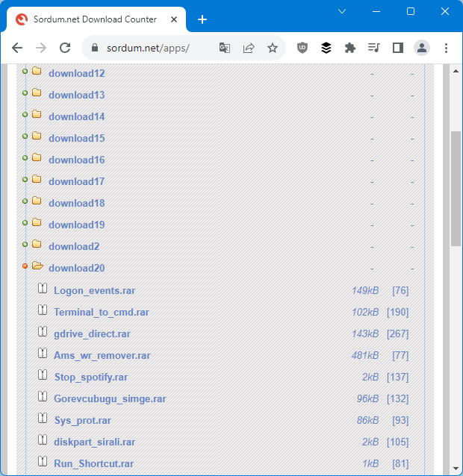Viewport: 463px width, 476px height.
Task: Open uBlock Origin shield extension
Action: tap(302, 48)
